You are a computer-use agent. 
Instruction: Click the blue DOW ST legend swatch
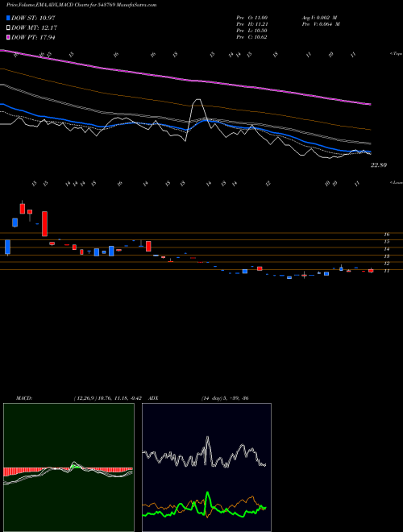(8, 19)
